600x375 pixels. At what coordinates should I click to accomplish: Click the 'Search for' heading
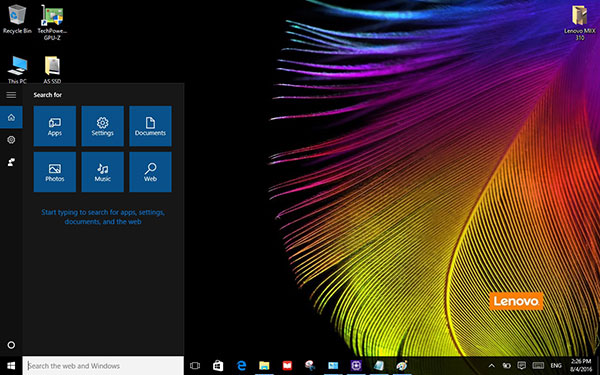[47, 95]
